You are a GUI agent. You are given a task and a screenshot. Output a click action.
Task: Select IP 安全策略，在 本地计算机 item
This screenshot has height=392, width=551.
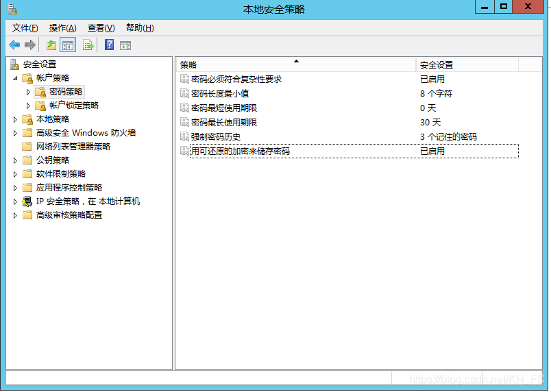click(x=88, y=201)
